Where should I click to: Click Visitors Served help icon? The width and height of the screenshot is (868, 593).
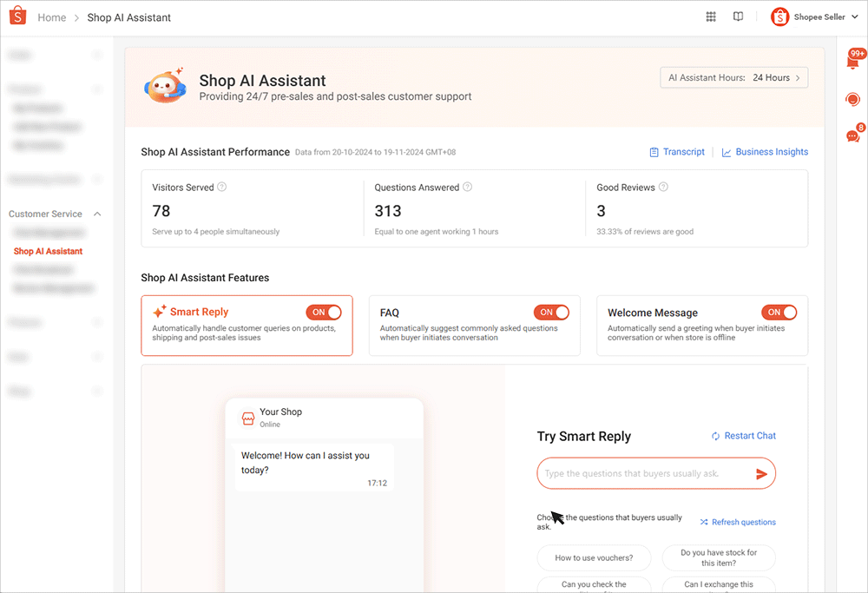click(x=222, y=187)
